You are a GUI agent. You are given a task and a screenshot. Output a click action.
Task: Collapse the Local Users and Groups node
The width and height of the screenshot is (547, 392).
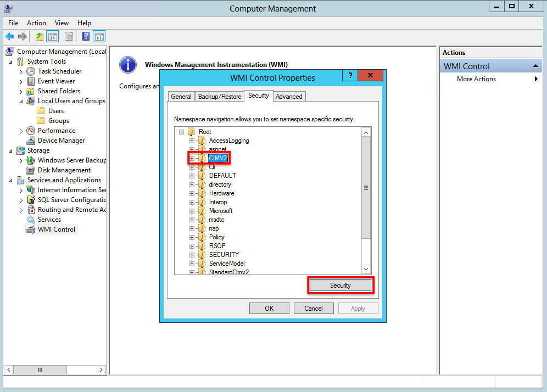coord(21,102)
